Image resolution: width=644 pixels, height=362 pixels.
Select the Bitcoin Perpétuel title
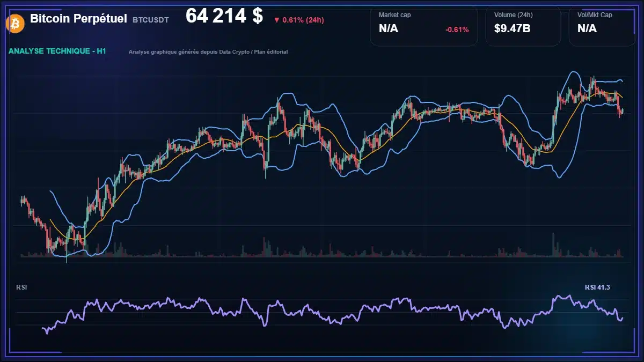tap(78, 19)
